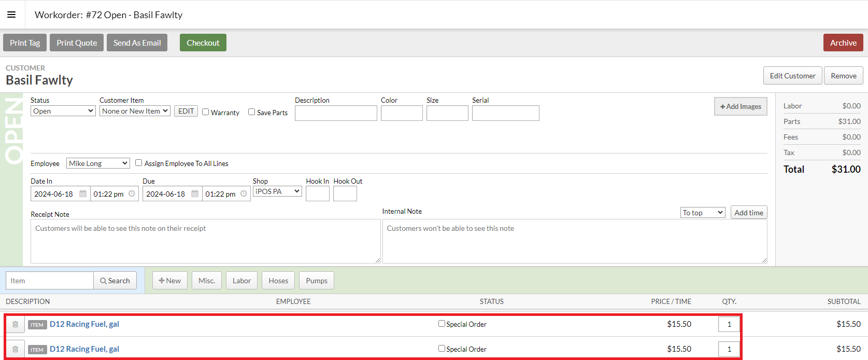Select the Hoses quick category button
The width and height of the screenshot is (868, 360).
point(278,281)
